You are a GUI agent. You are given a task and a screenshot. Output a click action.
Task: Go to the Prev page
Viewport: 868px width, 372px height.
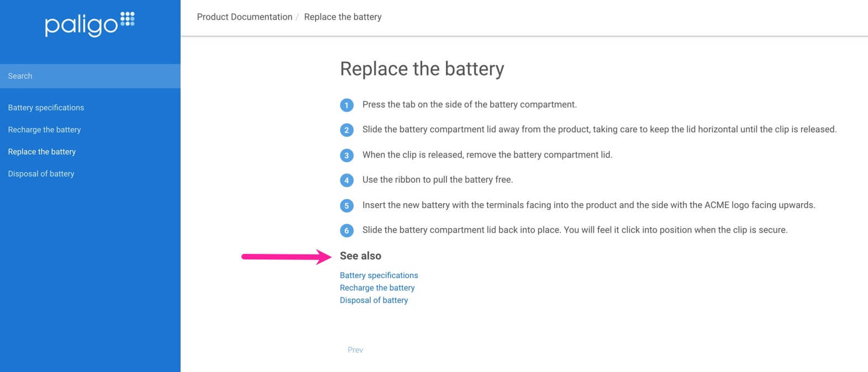(355, 350)
